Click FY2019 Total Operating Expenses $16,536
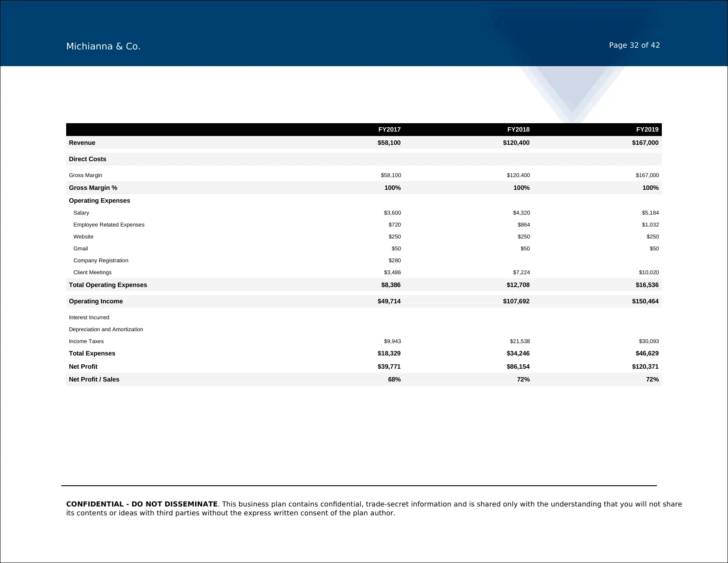 click(647, 285)
